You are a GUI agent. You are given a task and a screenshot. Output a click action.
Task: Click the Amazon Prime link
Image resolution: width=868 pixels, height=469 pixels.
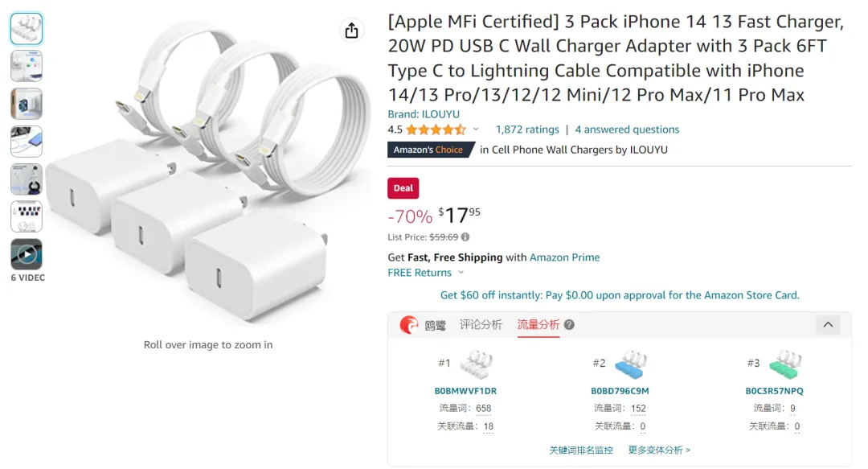pyautogui.click(x=565, y=257)
